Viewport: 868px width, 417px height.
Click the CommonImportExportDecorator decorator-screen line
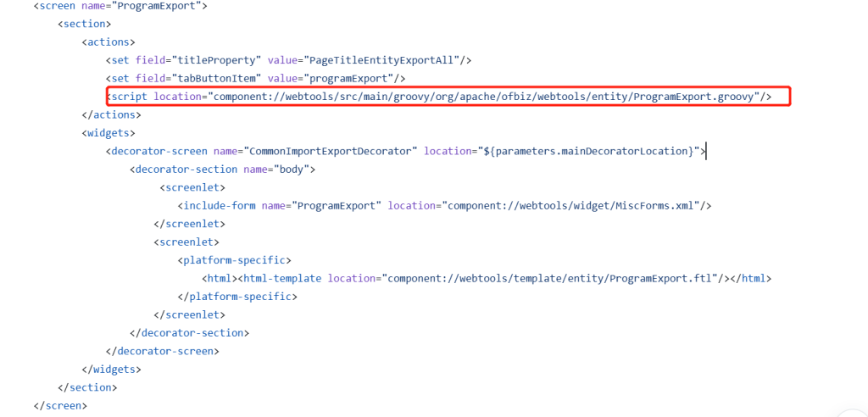[406, 151]
